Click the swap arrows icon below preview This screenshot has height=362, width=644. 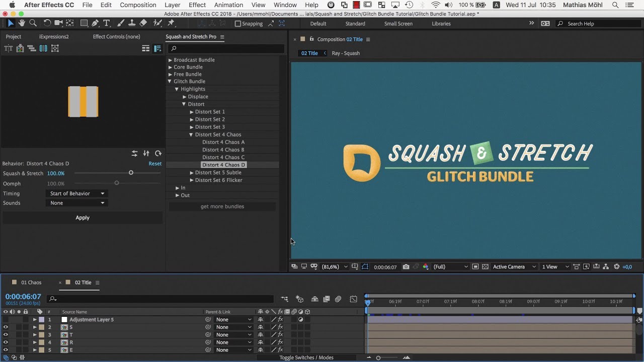click(x=135, y=153)
